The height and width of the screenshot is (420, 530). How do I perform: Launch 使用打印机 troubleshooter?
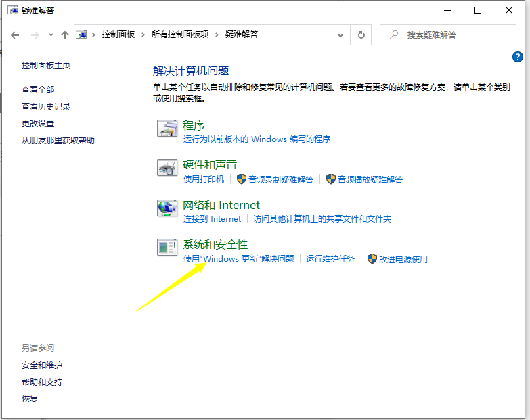204,179
